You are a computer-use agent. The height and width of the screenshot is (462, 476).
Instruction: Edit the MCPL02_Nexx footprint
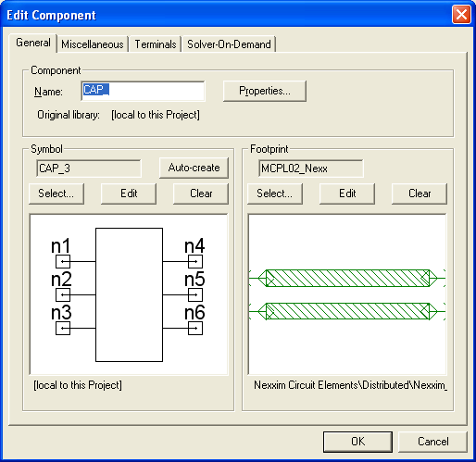click(x=347, y=194)
